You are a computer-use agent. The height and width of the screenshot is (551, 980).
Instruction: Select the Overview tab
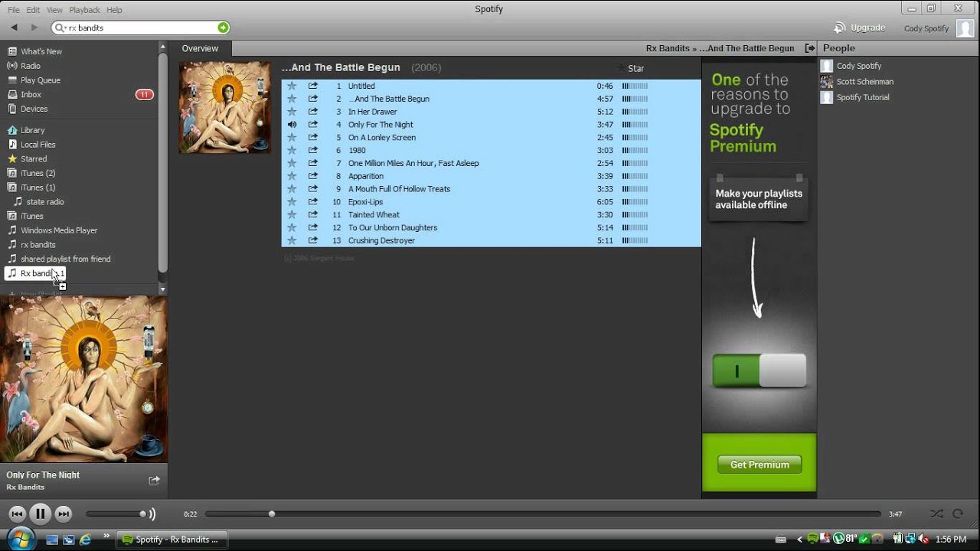tap(200, 48)
